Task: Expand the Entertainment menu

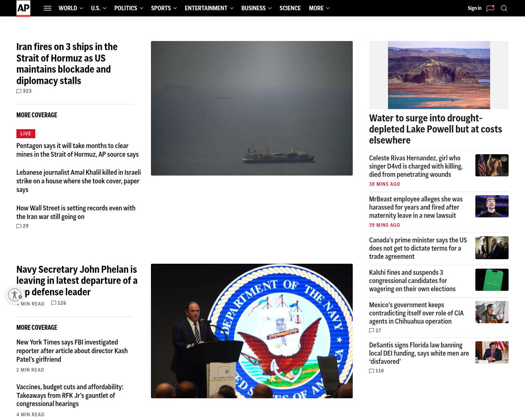Action: (209, 8)
